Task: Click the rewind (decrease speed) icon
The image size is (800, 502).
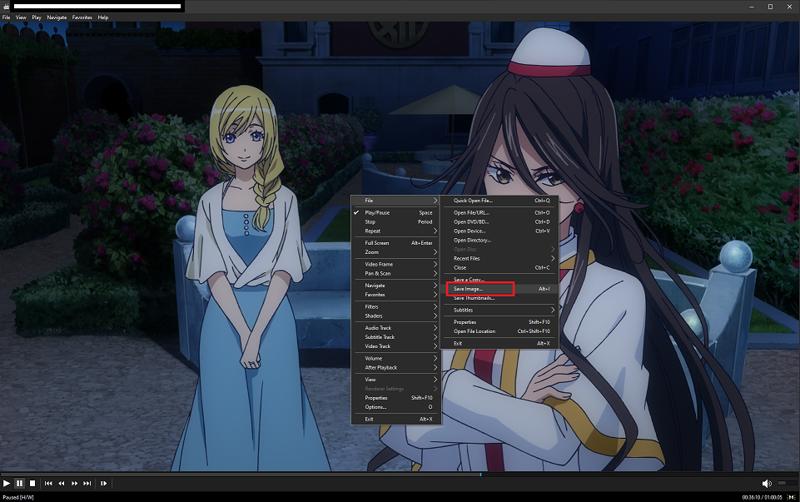Action: pos(61,483)
